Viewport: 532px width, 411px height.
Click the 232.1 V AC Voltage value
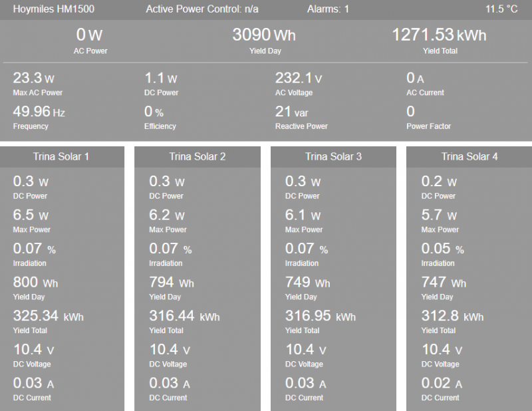pos(298,78)
